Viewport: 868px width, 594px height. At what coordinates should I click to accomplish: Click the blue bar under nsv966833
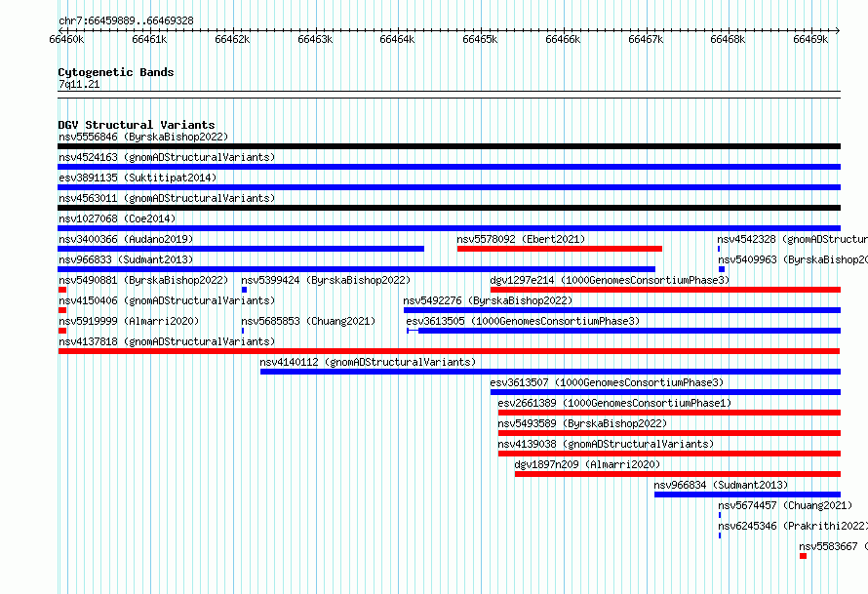357,269
